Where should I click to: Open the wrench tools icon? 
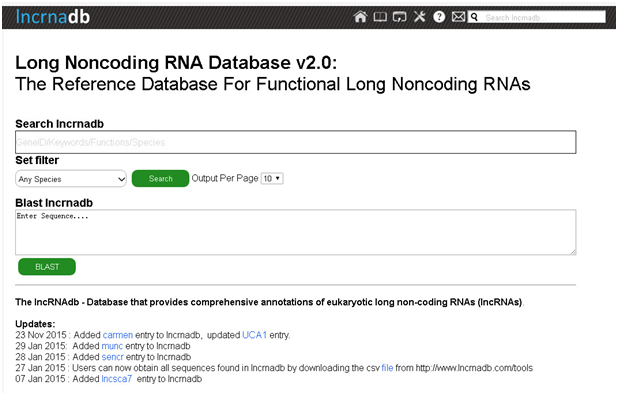(419, 17)
